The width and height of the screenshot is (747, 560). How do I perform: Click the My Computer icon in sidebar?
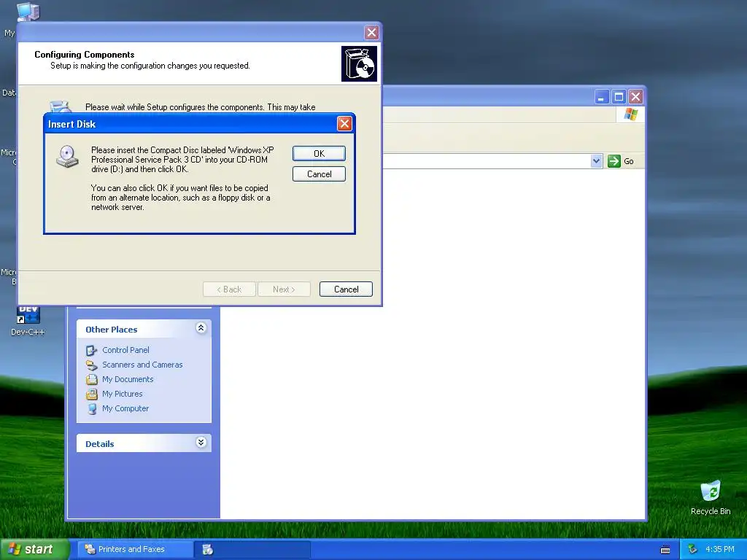[91, 409]
